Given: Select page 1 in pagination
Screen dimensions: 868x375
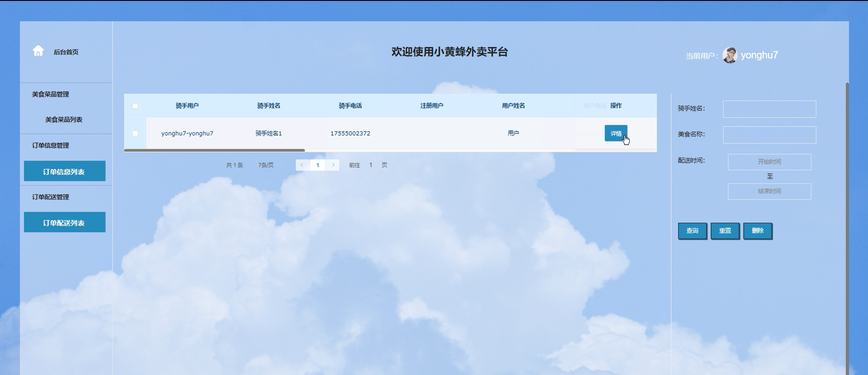Looking at the screenshot, I should click(317, 165).
